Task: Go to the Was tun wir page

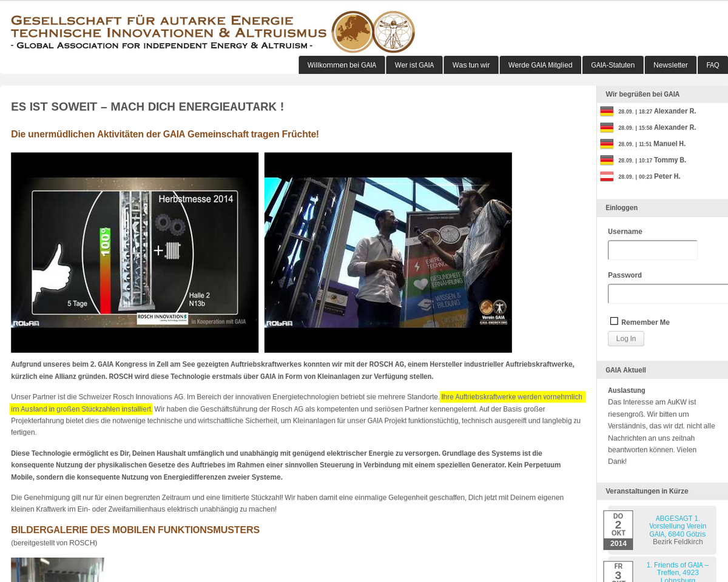Action: point(471,65)
